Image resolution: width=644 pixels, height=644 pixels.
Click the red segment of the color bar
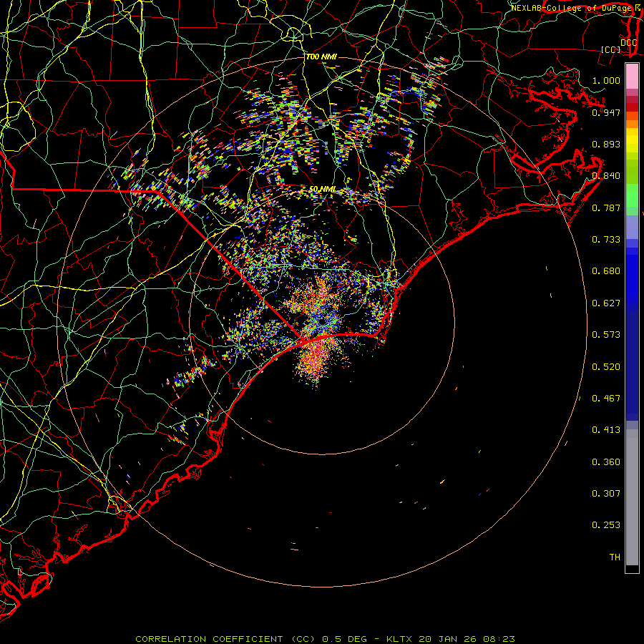[x=632, y=107]
